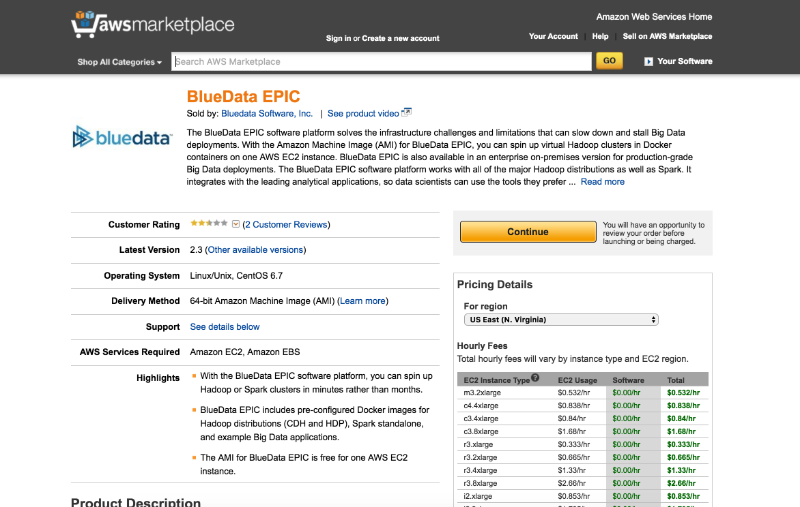Click the AWS Marketplace cart logo

click(153, 24)
